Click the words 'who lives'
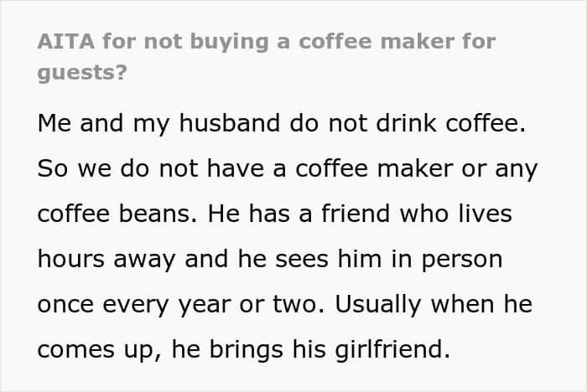Screen dimensions: 587x392 coord(455,214)
